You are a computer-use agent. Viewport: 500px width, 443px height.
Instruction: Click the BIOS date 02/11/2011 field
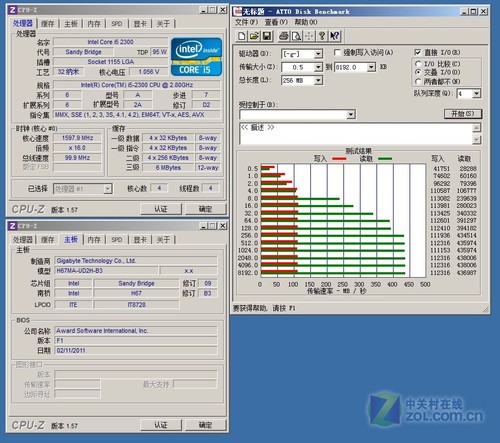(136, 351)
